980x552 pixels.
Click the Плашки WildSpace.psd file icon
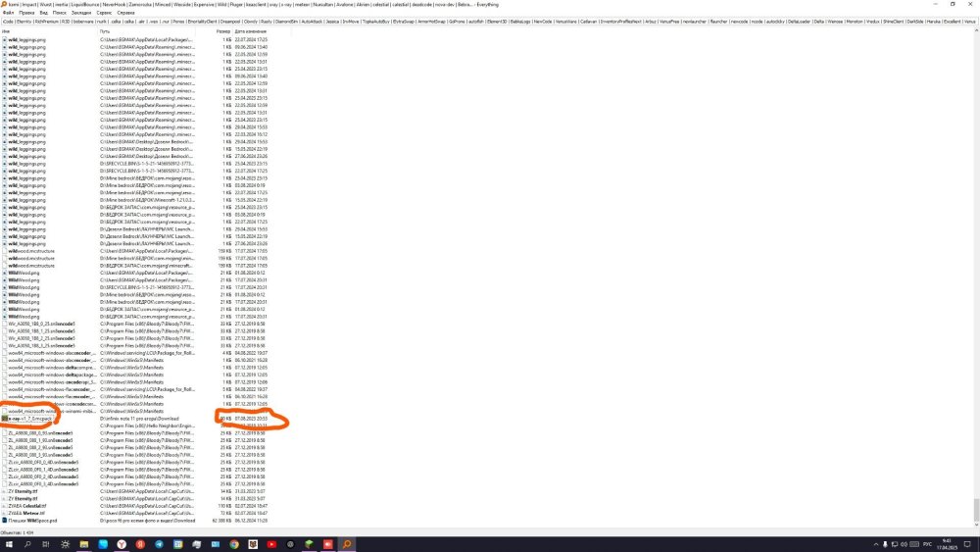[4, 520]
